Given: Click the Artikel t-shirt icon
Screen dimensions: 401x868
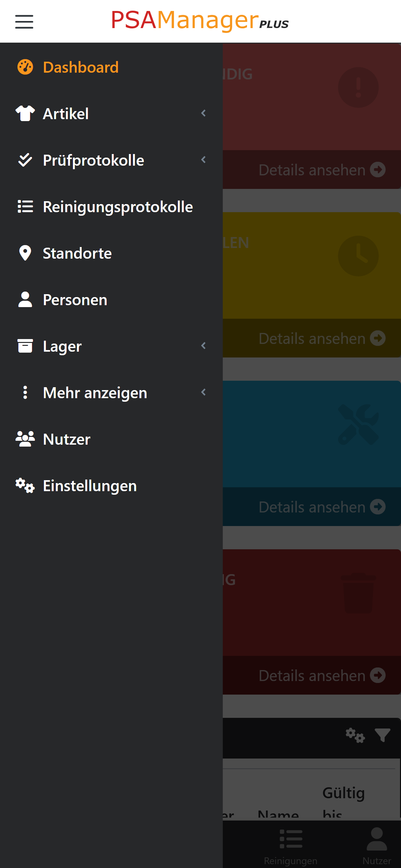Looking at the screenshot, I should (x=25, y=114).
